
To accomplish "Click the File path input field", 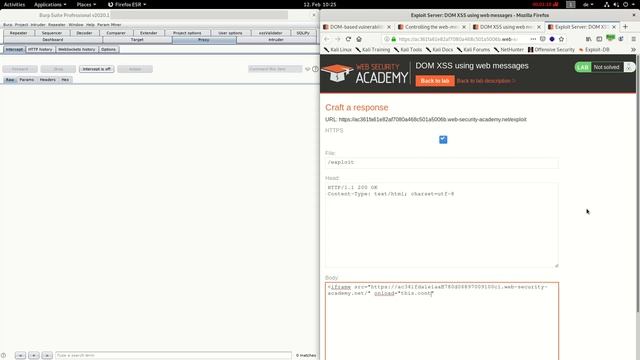I will pyautogui.click(x=442, y=163).
